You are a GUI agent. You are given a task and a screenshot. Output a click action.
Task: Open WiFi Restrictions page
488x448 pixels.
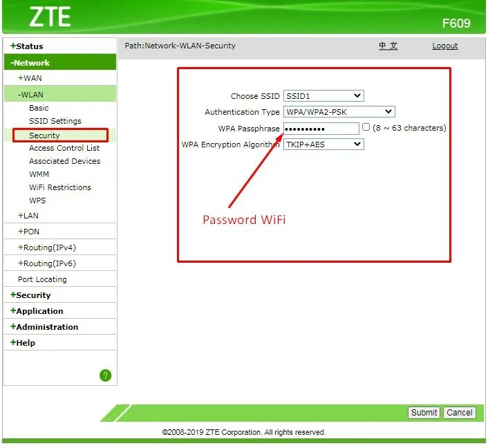[x=60, y=187]
